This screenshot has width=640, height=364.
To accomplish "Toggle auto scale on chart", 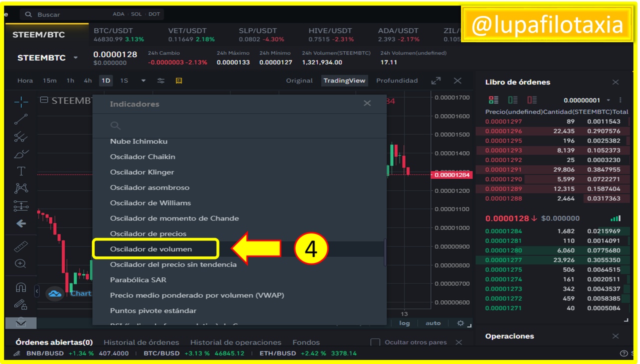I will pyautogui.click(x=433, y=323).
